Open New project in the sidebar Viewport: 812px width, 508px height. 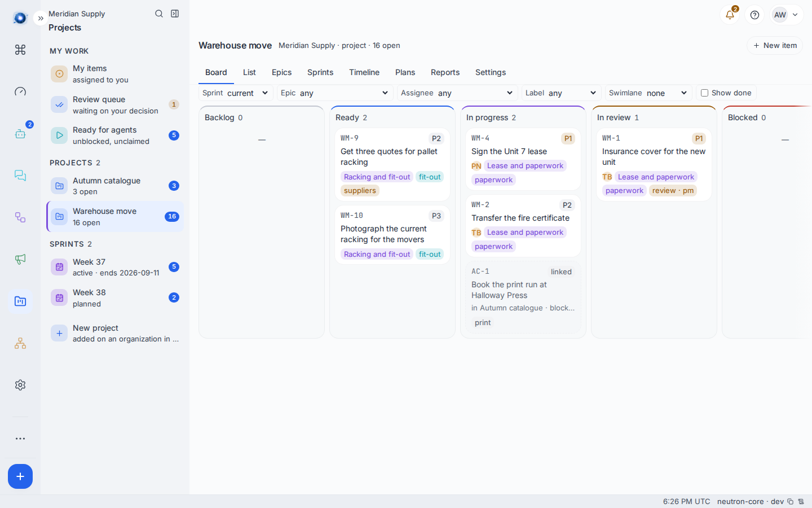click(x=115, y=333)
